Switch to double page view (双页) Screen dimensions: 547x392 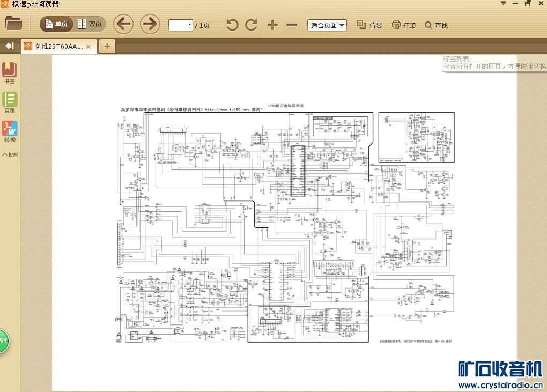(90, 24)
